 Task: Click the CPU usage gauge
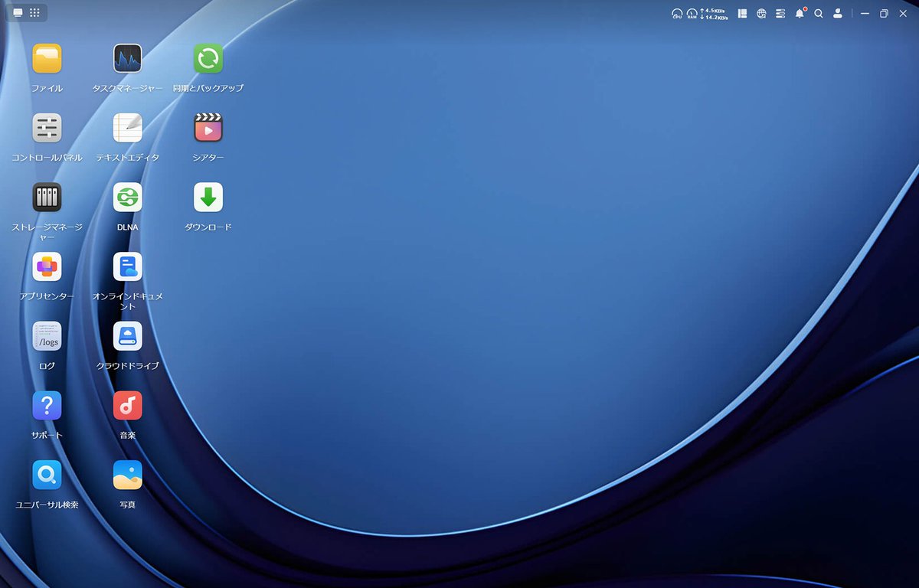pyautogui.click(x=677, y=14)
